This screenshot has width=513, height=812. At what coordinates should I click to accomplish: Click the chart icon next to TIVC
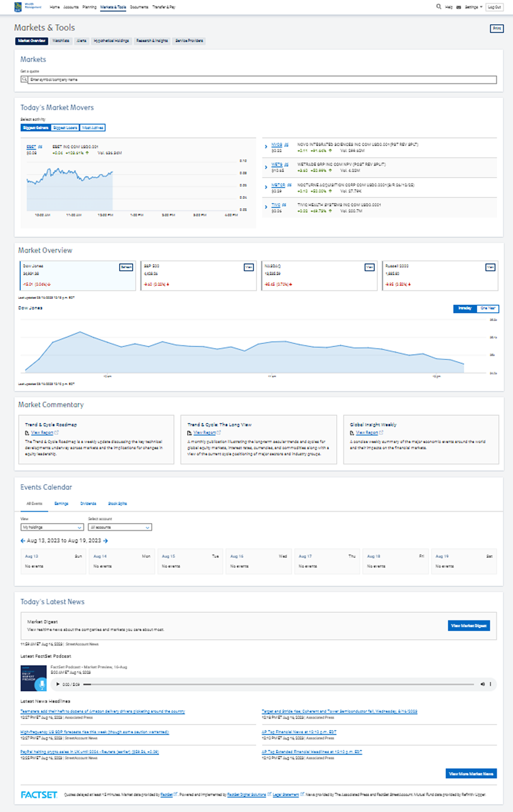pos(284,205)
